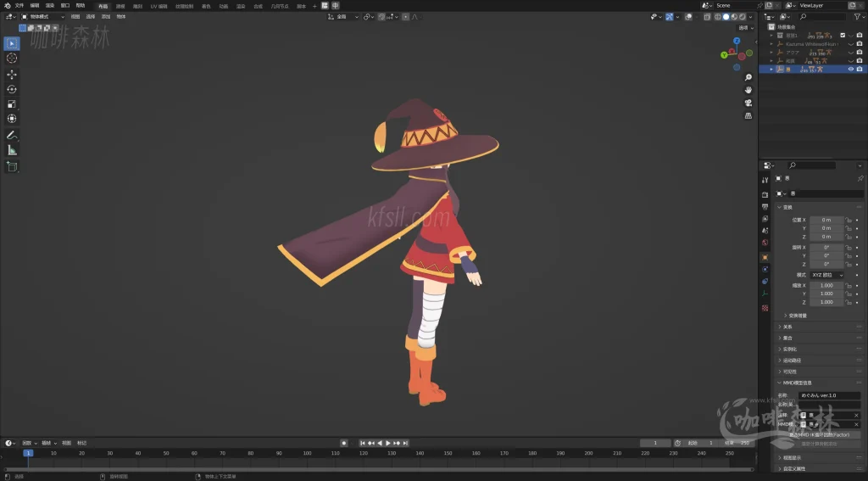Click the zoom magnifier viewport icon
Image resolution: width=868 pixels, height=481 pixels.
pyautogui.click(x=748, y=77)
